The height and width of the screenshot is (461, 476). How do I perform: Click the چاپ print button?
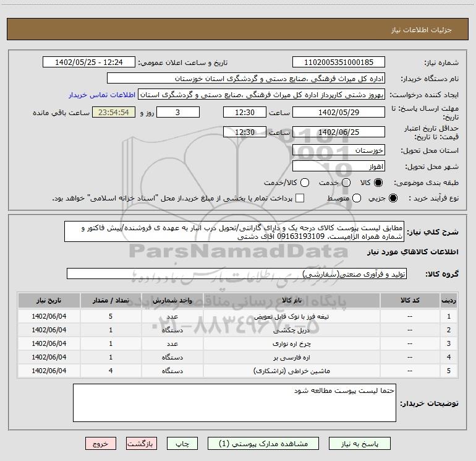click(x=182, y=444)
